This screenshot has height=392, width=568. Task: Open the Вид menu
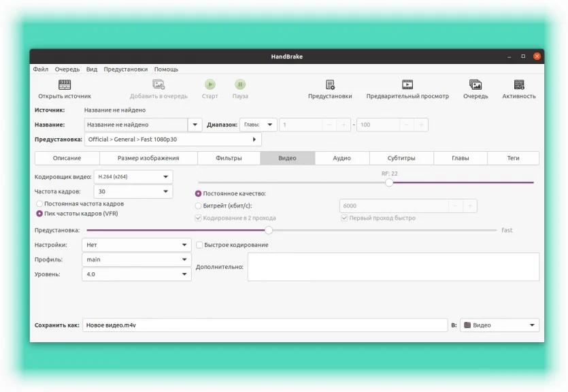pos(92,69)
